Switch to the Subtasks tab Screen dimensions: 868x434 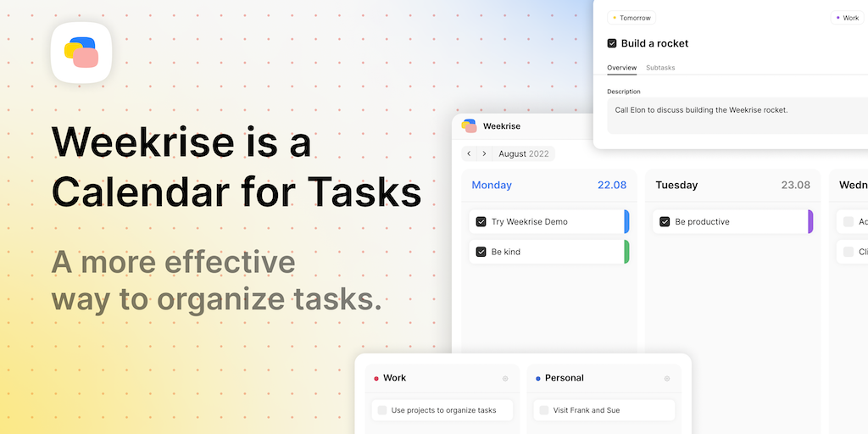tap(660, 68)
